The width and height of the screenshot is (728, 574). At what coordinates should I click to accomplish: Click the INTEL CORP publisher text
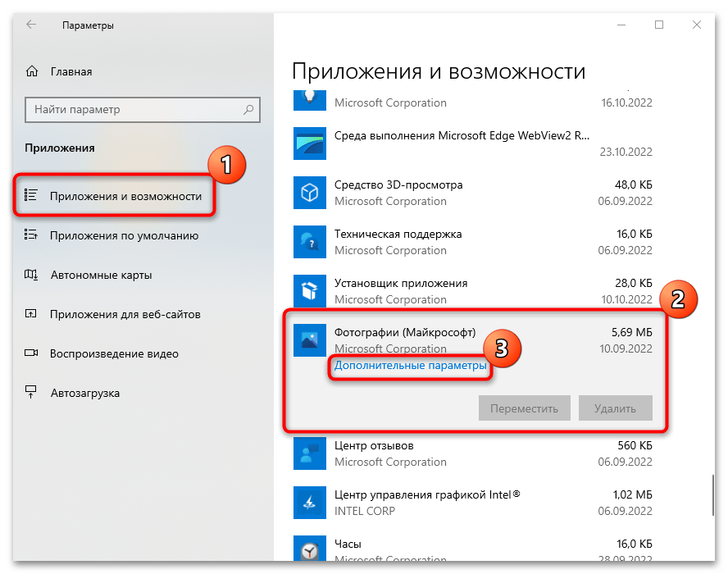(x=365, y=512)
